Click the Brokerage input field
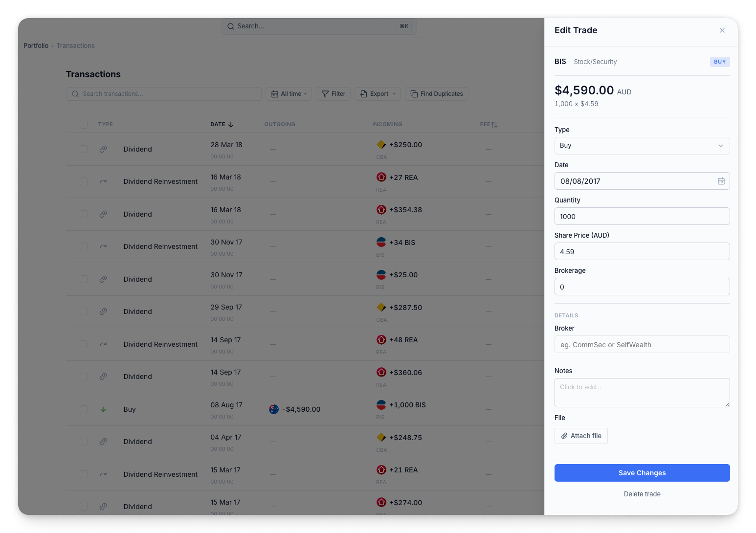 point(642,287)
